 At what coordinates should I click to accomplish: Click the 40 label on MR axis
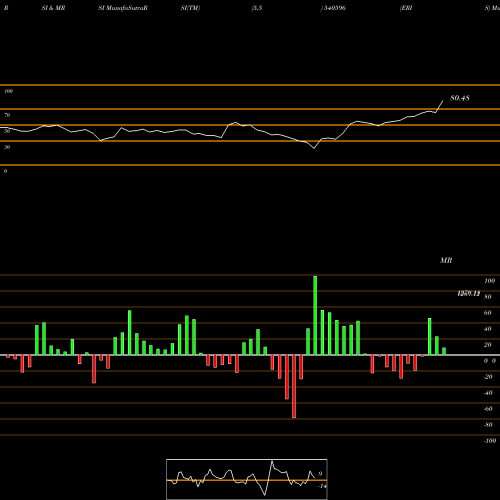pyautogui.click(x=487, y=329)
